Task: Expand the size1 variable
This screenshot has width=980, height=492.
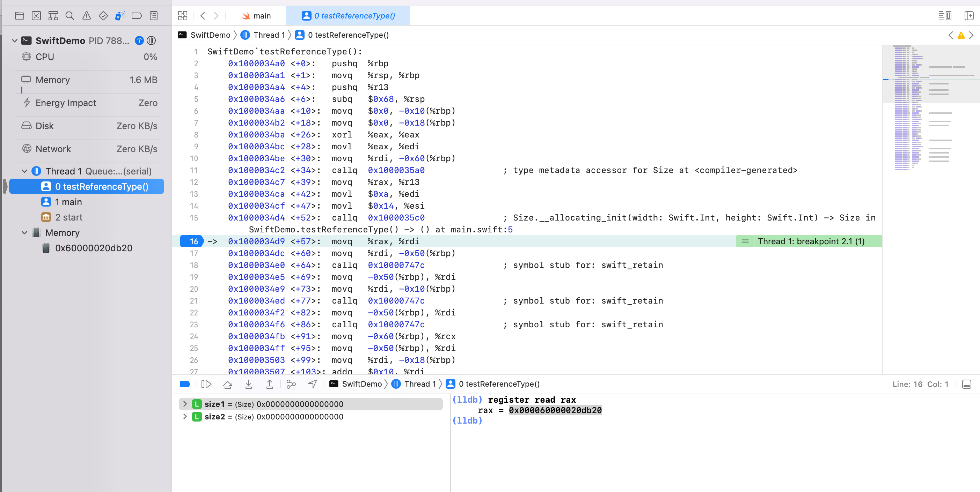Action: tap(185, 404)
